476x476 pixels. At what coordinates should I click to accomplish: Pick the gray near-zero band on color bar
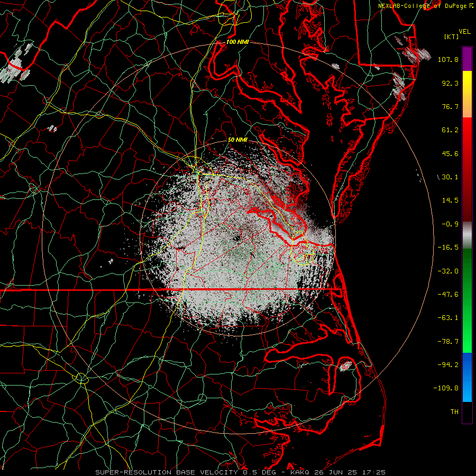click(x=467, y=235)
